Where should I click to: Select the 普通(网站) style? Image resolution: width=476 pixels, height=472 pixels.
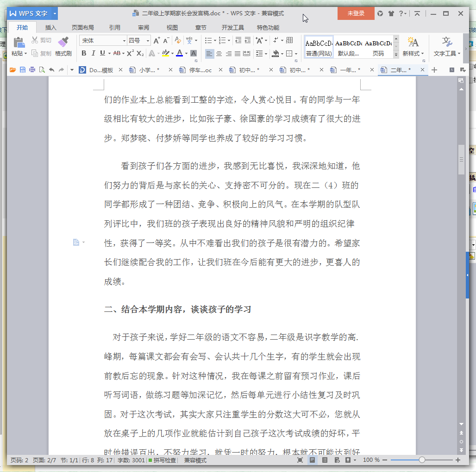pos(319,47)
